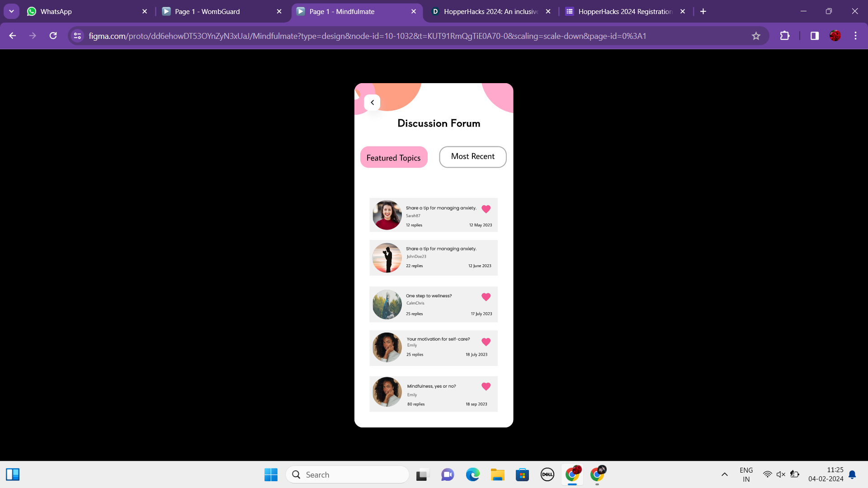Open the Chrome three-dot menu
The image size is (868, 488).
pos(855,36)
